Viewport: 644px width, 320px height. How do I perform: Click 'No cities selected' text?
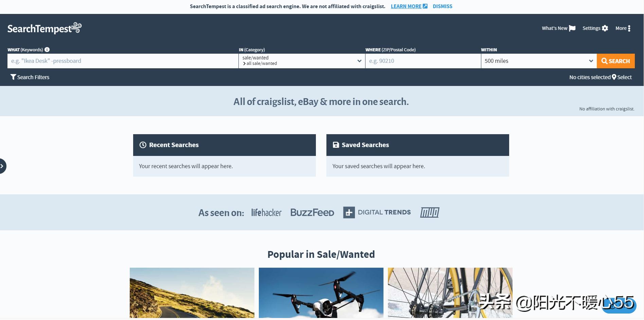pyautogui.click(x=590, y=77)
